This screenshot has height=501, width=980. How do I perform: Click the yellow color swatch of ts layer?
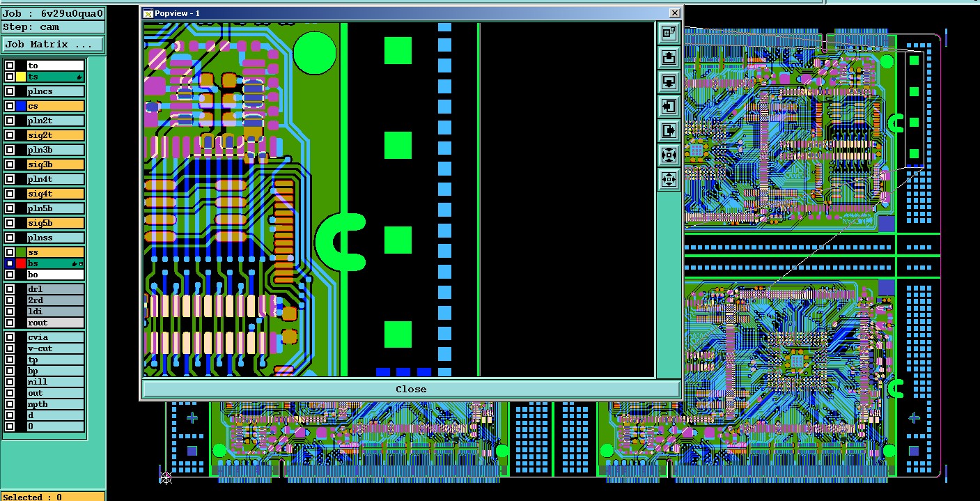pyautogui.click(x=21, y=77)
